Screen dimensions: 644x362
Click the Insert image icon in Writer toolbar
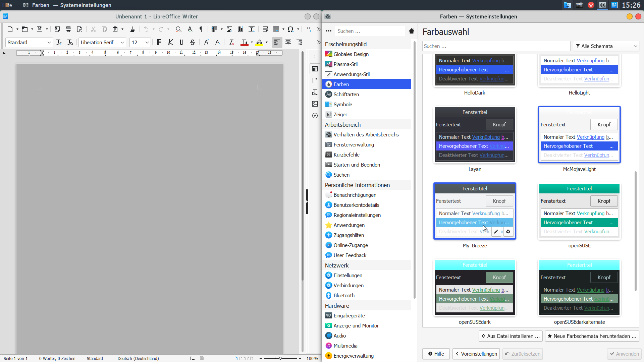click(229, 29)
